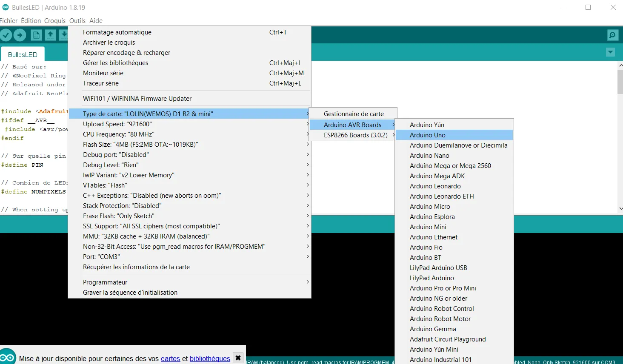Choose LilyPad Arduino USB board

(x=454, y=268)
